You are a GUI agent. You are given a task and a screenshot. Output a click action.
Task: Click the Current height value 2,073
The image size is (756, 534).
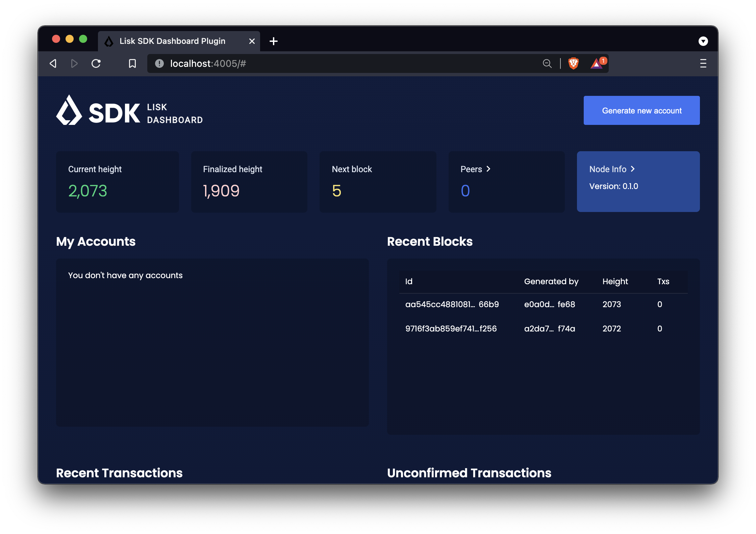(88, 191)
